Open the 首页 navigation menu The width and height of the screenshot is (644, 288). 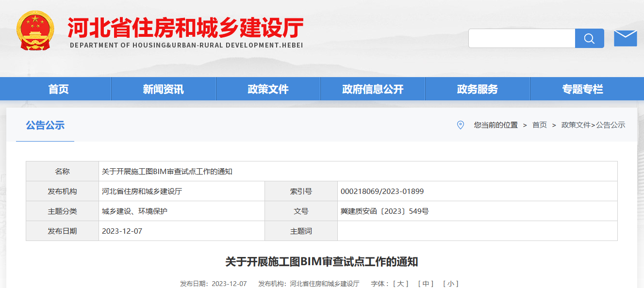59,89
